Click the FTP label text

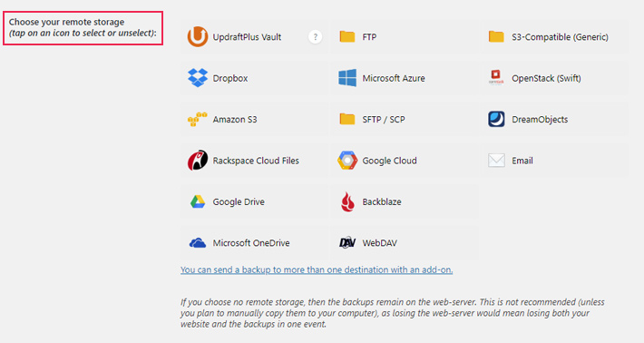(x=369, y=37)
